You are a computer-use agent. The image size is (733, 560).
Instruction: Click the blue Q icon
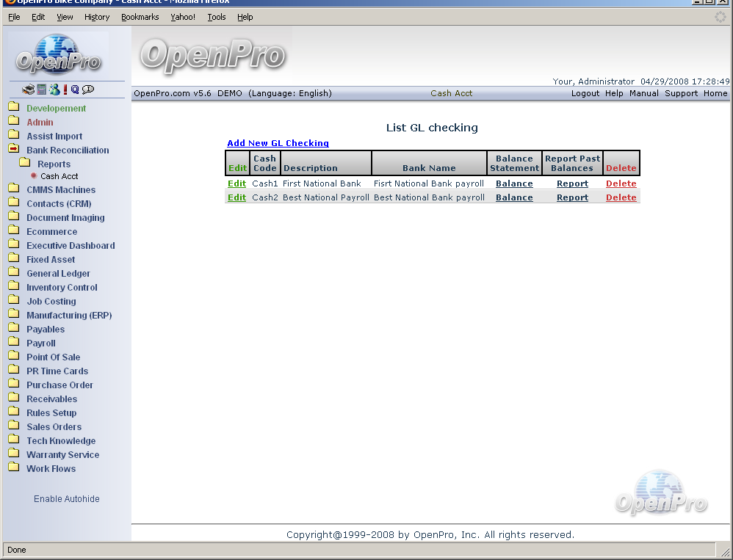point(75,90)
